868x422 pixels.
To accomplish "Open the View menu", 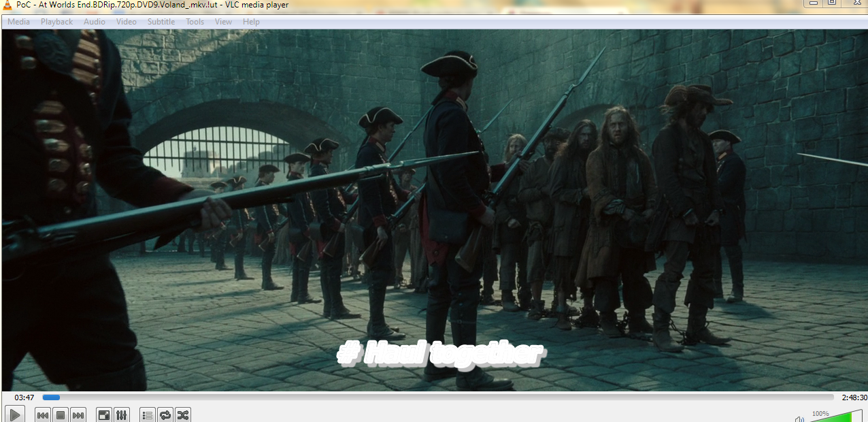I will [224, 22].
